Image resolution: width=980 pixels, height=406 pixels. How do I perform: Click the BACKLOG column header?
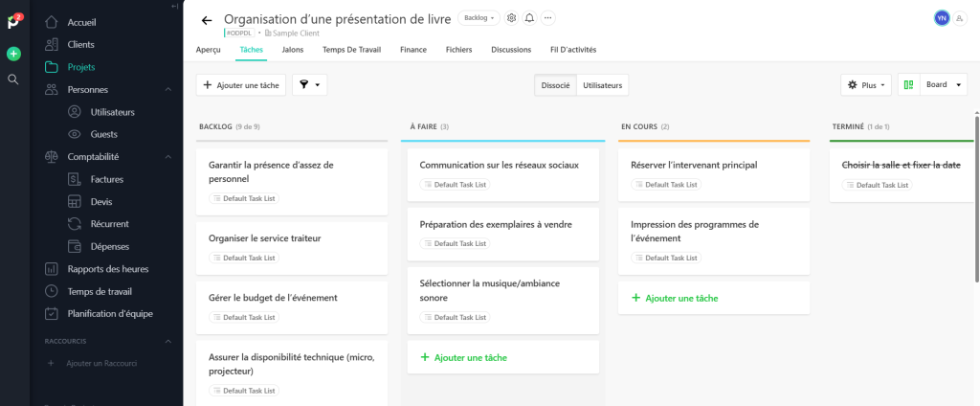(215, 126)
